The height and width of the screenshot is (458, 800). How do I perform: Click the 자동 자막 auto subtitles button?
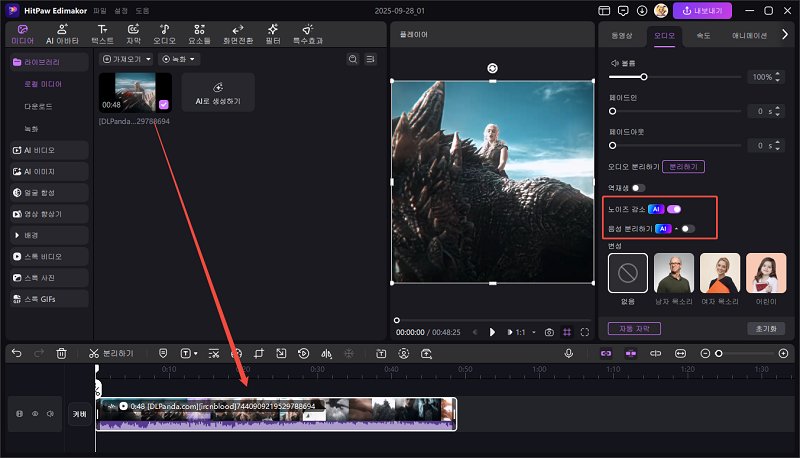point(634,328)
